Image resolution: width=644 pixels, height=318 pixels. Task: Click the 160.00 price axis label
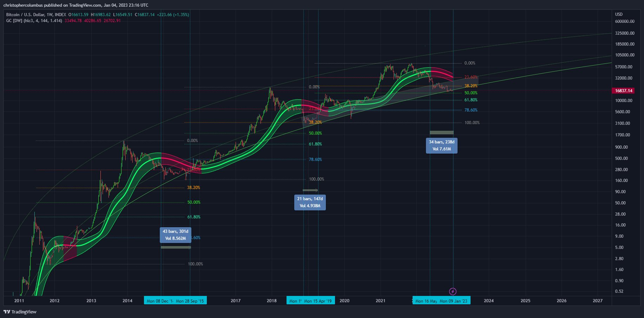tap(622, 181)
